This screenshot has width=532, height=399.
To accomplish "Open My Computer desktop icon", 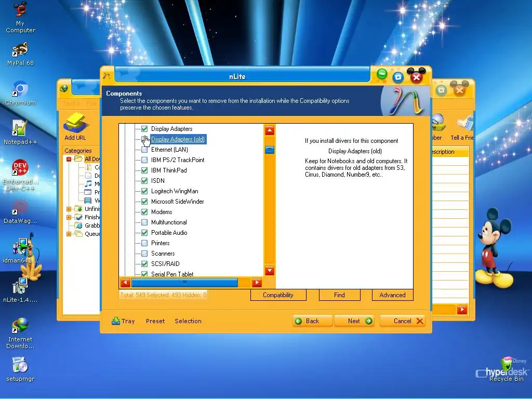I will point(20,17).
